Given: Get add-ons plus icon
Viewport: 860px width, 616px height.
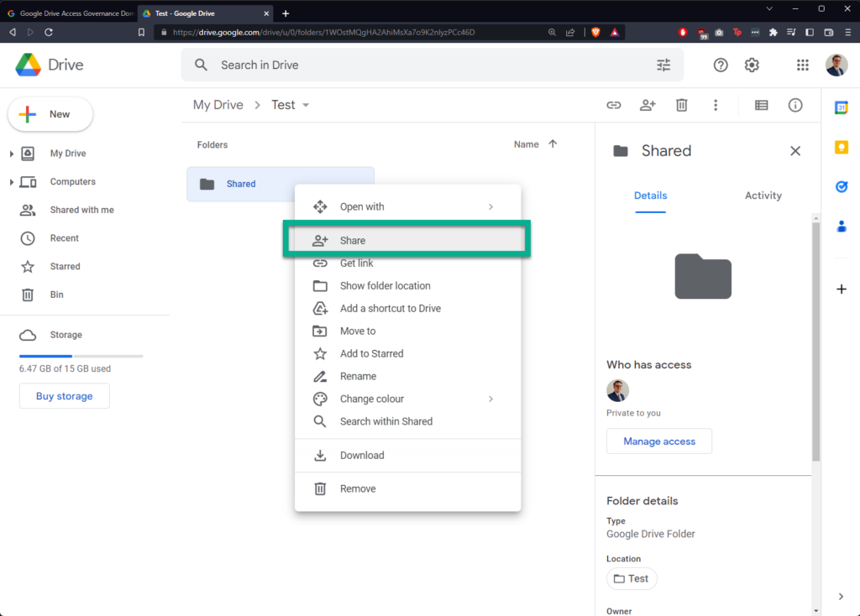Looking at the screenshot, I should pos(841,289).
